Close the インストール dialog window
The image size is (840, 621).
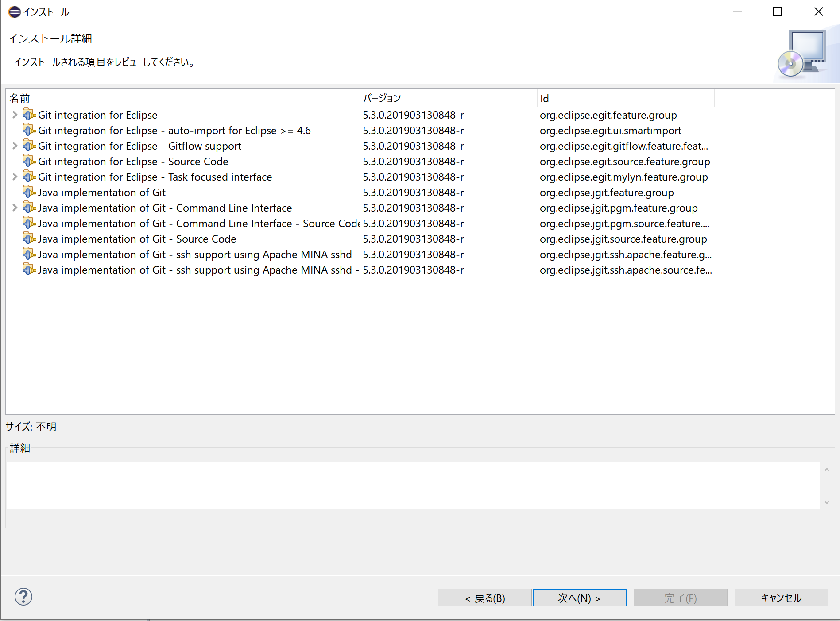819,12
